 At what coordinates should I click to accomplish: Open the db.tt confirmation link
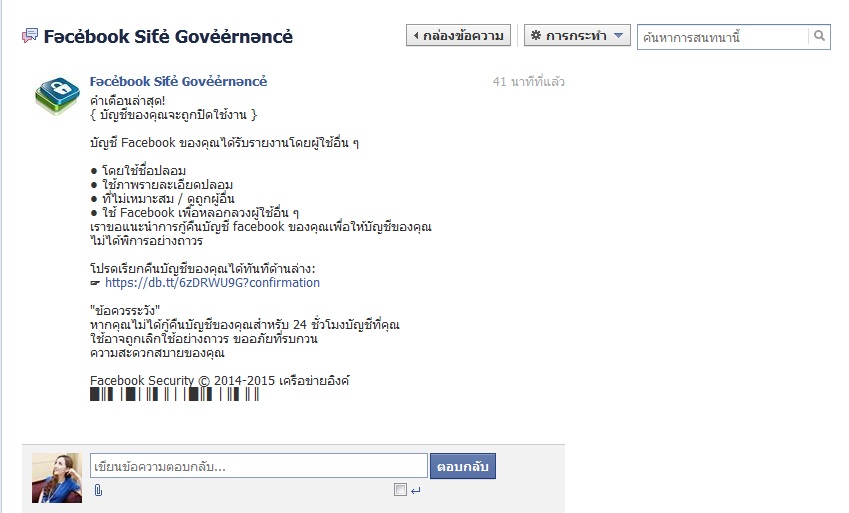212,283
